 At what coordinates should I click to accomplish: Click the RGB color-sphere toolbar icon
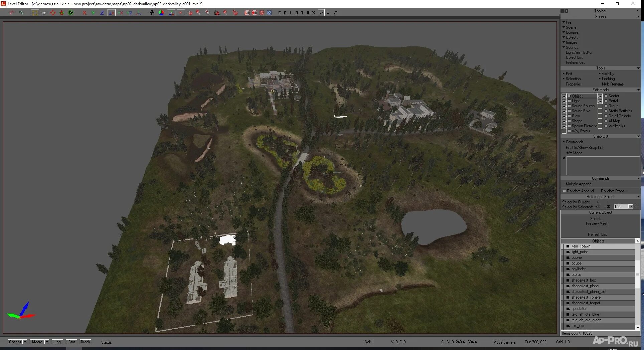[161, 13]
